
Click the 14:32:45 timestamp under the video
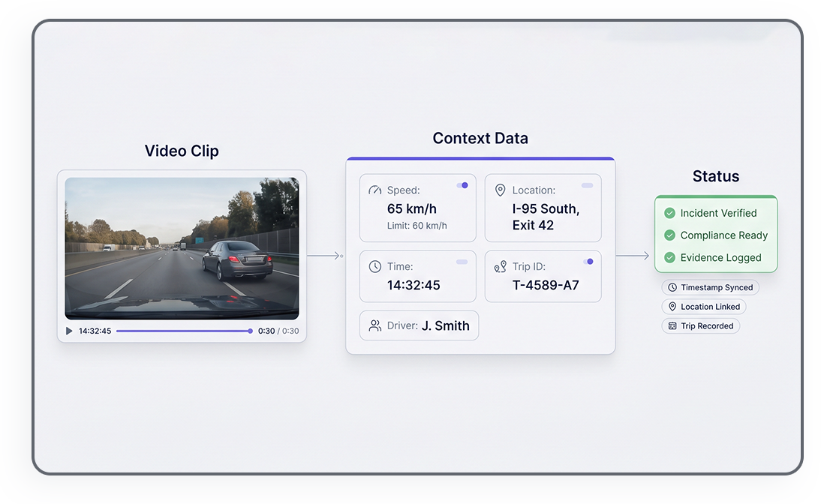[95, 331]
